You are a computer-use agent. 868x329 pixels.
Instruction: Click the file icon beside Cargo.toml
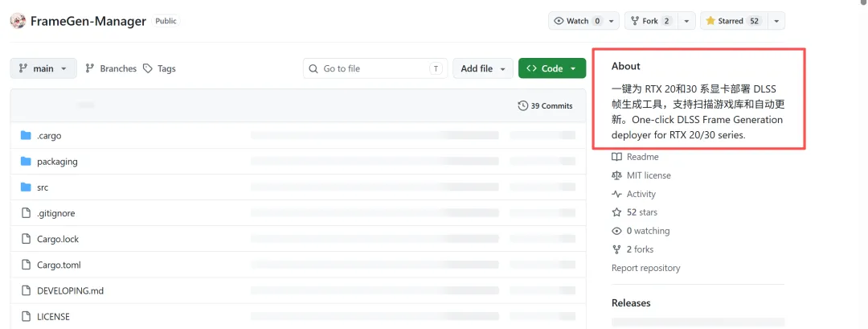[x=26, y=265]
